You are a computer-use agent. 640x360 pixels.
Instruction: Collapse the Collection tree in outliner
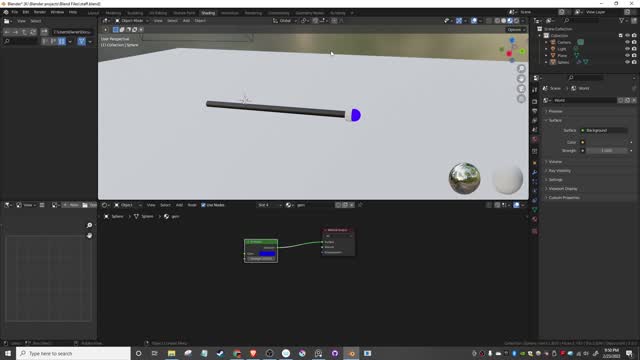(x=540, y=36)
